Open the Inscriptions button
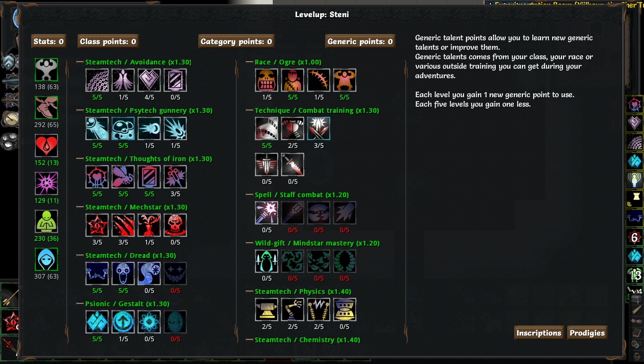Screen dimensions: 644x364 click(539, 333)
